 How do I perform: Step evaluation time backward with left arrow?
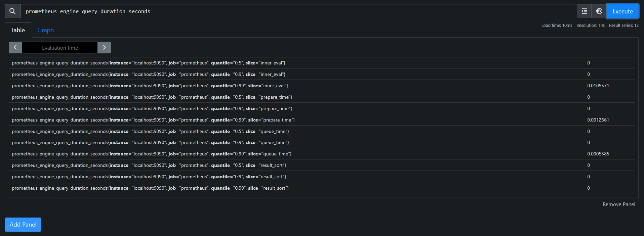(x=15, y=47)
